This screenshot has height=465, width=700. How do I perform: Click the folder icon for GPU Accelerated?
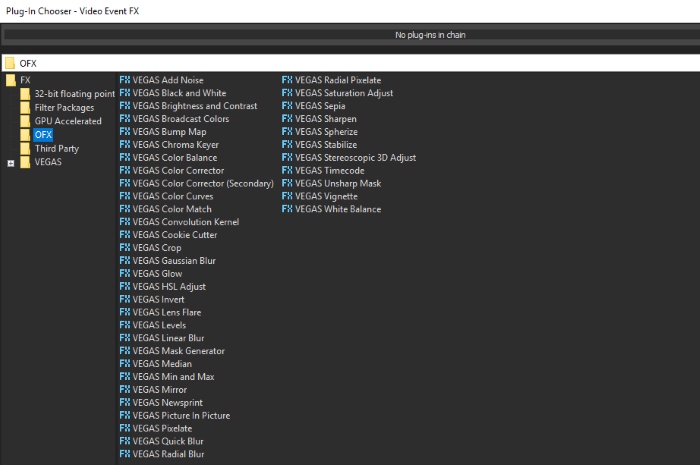click(25, 121)
